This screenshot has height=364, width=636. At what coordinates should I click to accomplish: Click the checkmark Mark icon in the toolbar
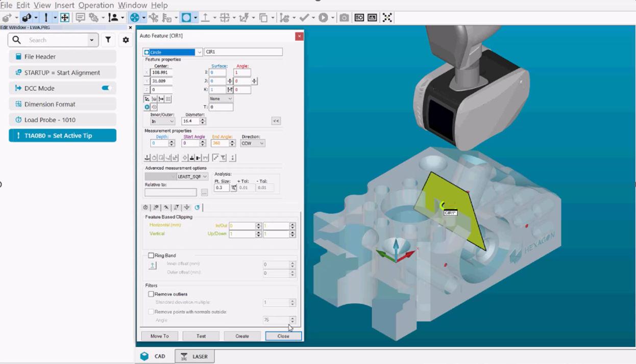tap(305, 17)
